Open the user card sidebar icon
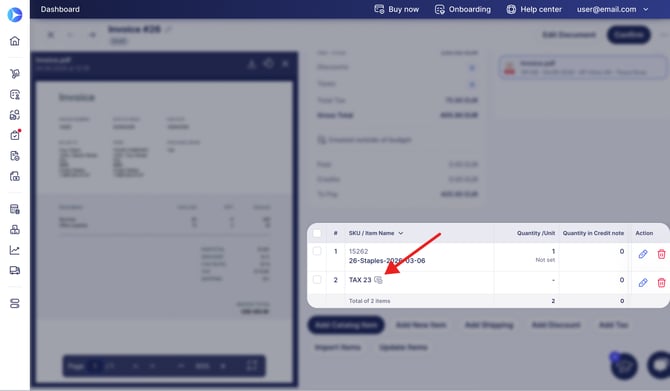670x391 pixels. click(x=15, y=94)
